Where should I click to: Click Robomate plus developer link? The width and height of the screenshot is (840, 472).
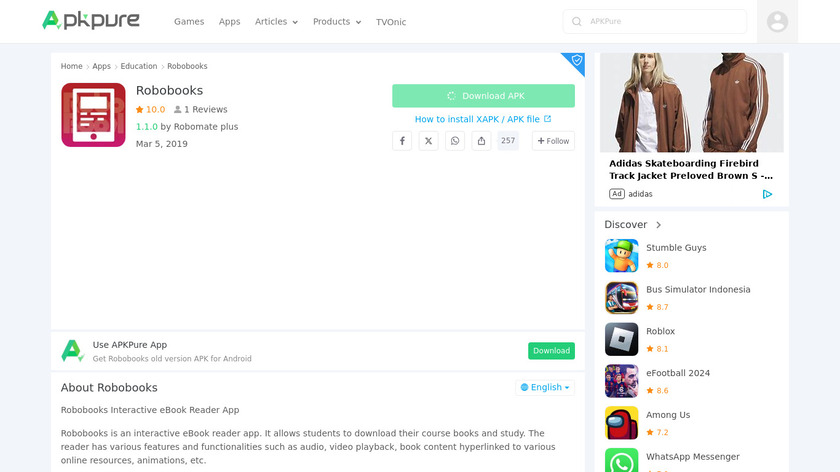point(206,126)
